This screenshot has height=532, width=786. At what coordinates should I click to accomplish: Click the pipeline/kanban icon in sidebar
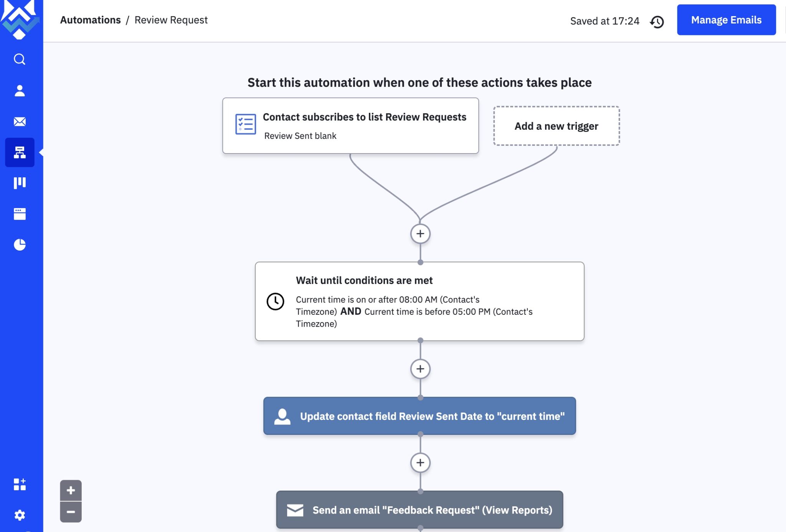(x=20, y=182)
